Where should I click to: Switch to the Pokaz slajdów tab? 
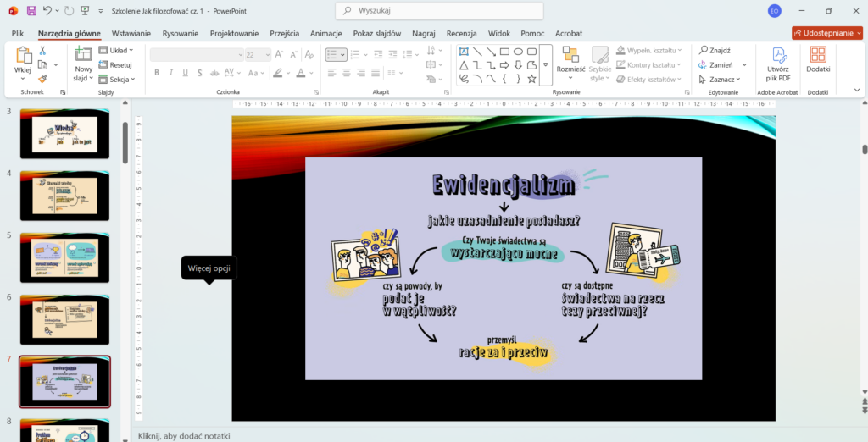(x=377, y=33)
